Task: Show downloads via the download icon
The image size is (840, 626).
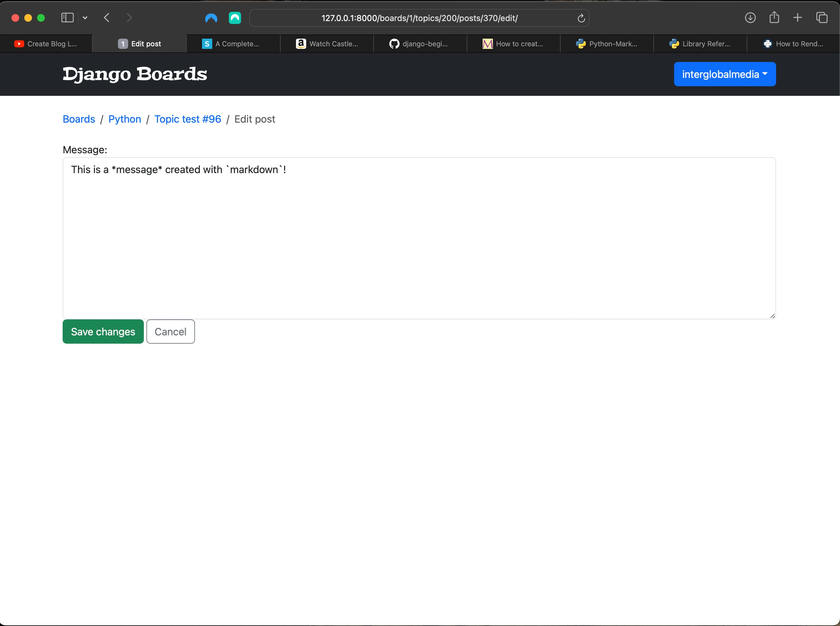Action: (750, 18)
